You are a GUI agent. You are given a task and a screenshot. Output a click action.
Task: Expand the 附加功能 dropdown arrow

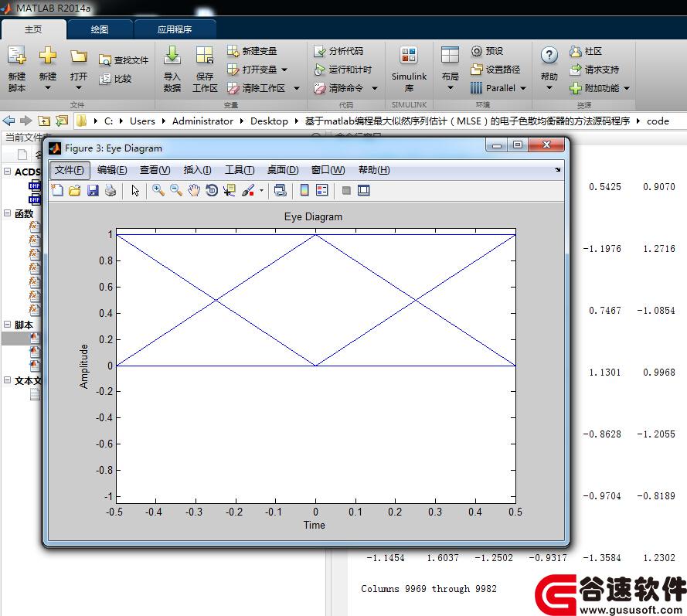click(627, 88)
